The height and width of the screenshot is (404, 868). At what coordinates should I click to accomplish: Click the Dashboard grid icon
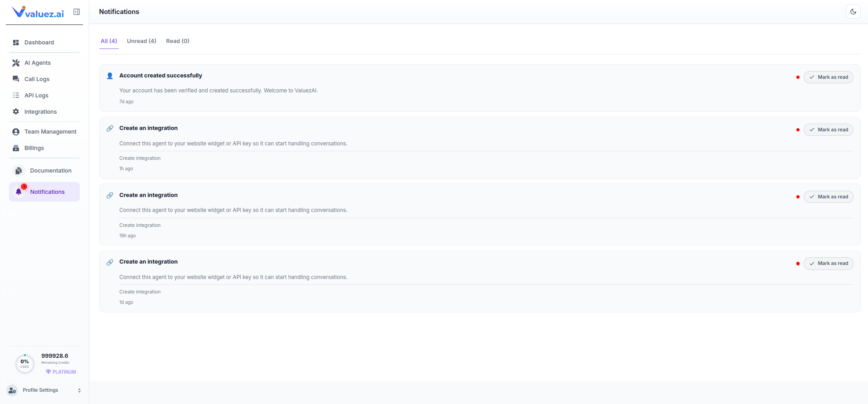pos(16,43)
